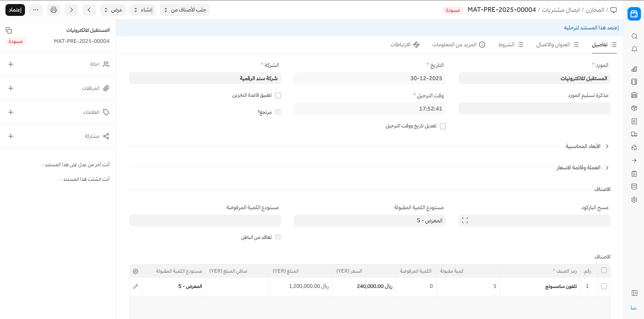This screenshot has width=644, height=319.
Task: Open the three-dots more options menu
Action: coord(36,10)
